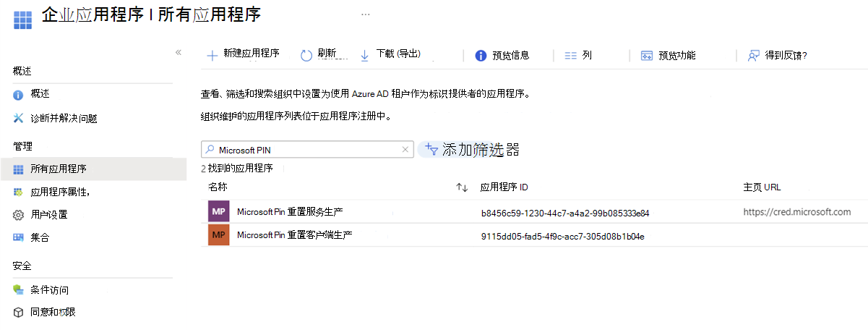
Task: Click the columns list icon
Action: (x=570, y=56)
